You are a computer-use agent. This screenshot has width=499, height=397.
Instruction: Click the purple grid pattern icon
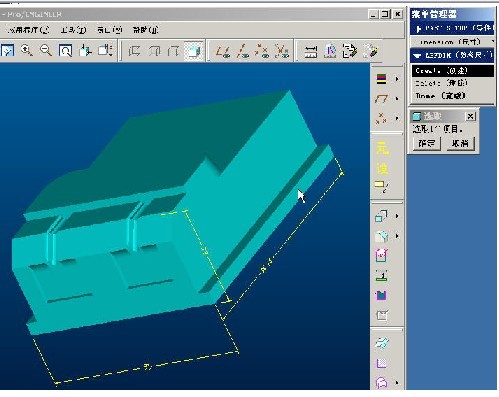382,363
